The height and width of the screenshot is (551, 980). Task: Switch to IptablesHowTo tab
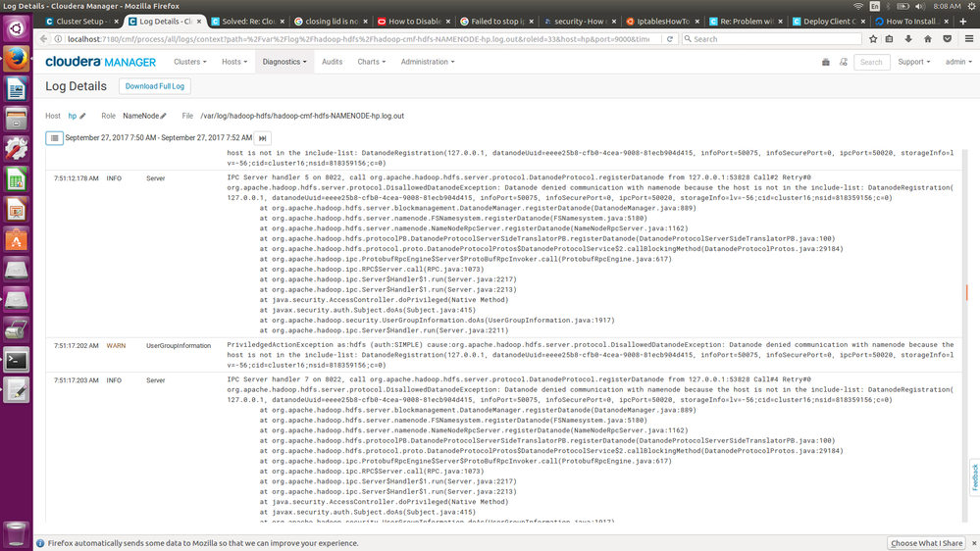pyautogui.click(x=662, y=22)
